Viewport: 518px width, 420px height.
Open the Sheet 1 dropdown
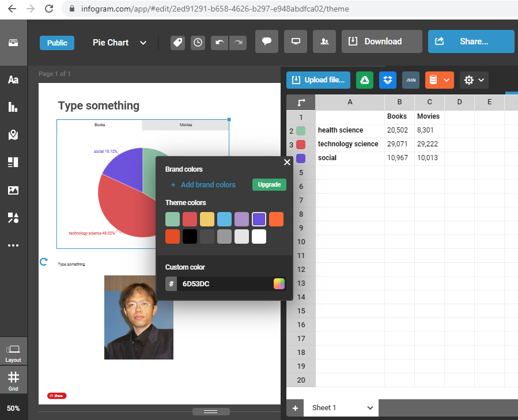coord(370,407)
